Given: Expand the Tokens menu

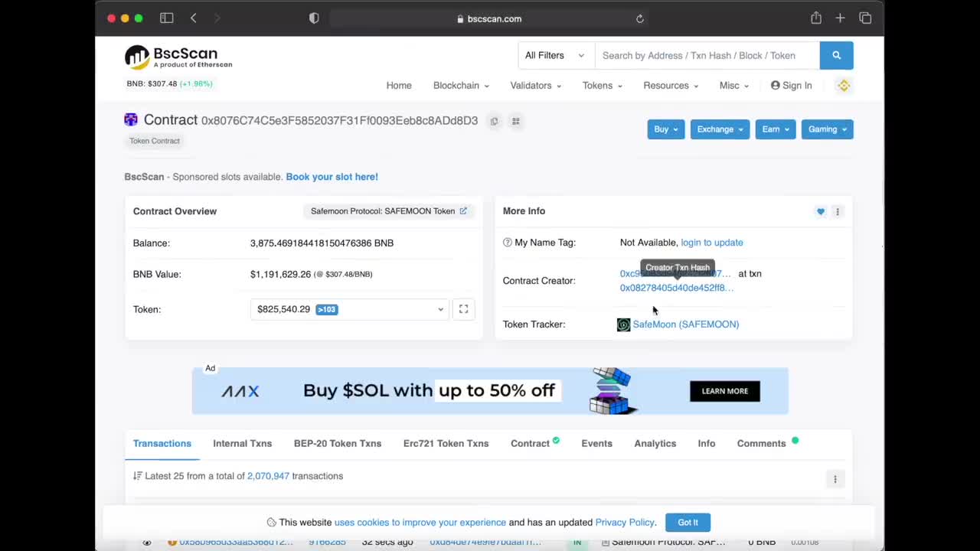Looking at the screenshot, I should pos(603,86).
